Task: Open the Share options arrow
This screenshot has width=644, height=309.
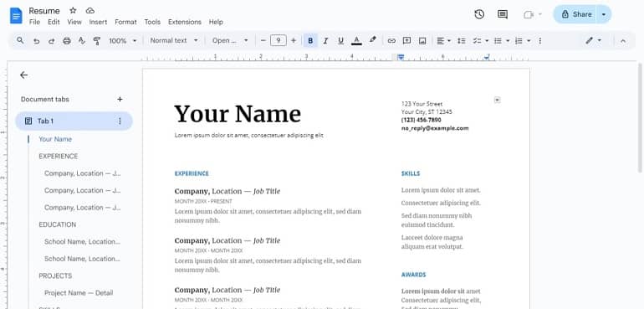Action: pyautogui.click(x=603, y=14)
